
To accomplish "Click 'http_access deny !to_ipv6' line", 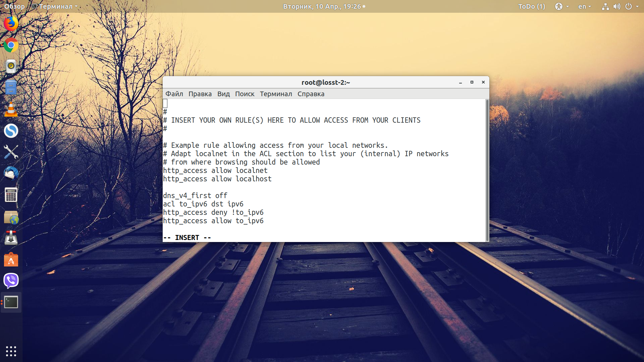I will (213, 213).
